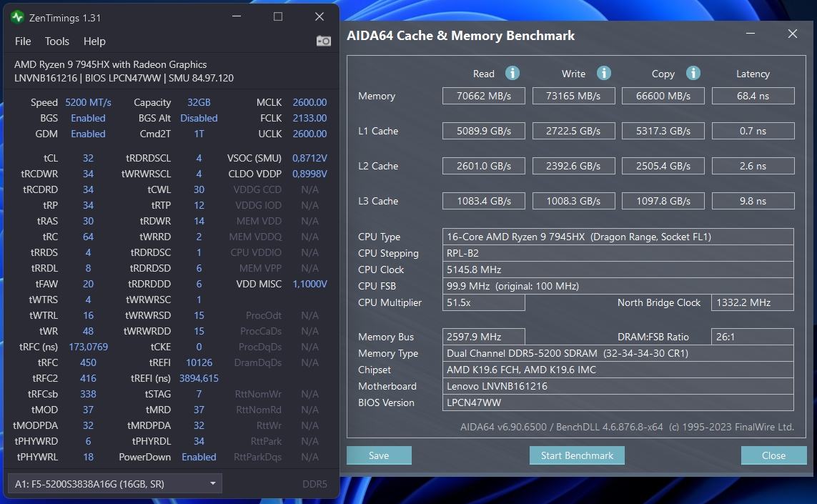Click the ZenTimings camera screenshot icon
The height and width of the screenshot is (504, 817).
click(x=324, y=41)
